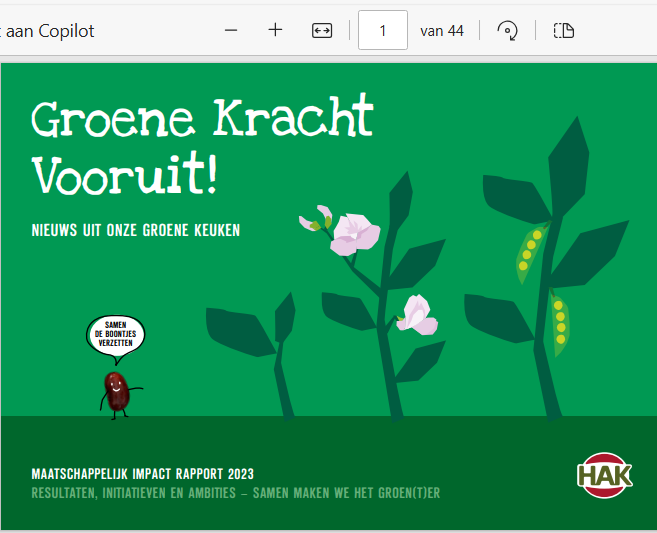657x533 pixels.
Task: Click the zoom in plus icon
Action: tap(275, 30)
